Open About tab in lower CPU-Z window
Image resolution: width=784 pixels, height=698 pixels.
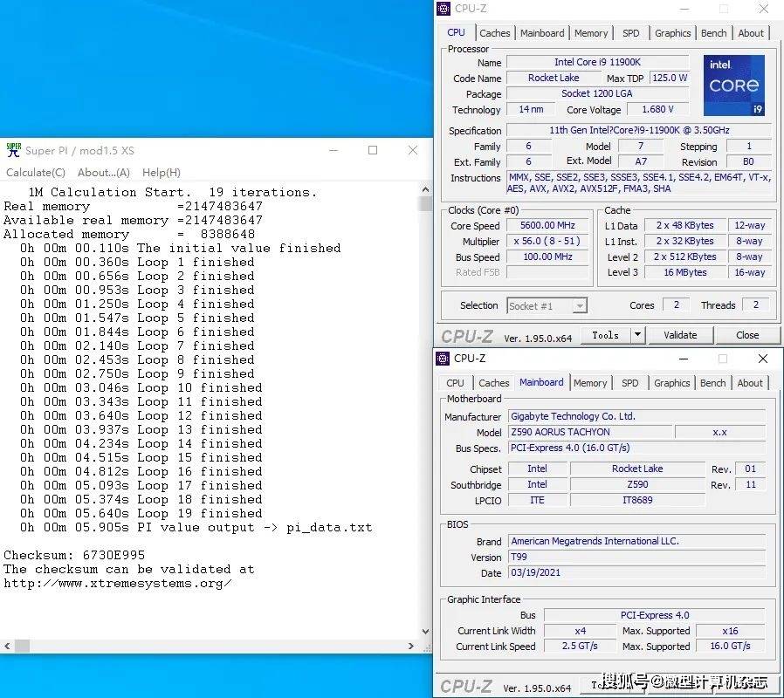[x=749, y=383]
